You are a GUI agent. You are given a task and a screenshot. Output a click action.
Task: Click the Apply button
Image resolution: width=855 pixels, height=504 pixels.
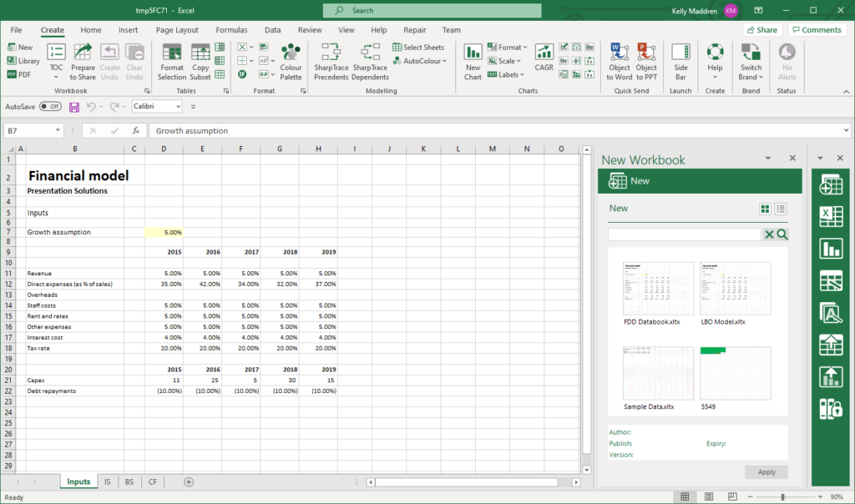(766, 472)
